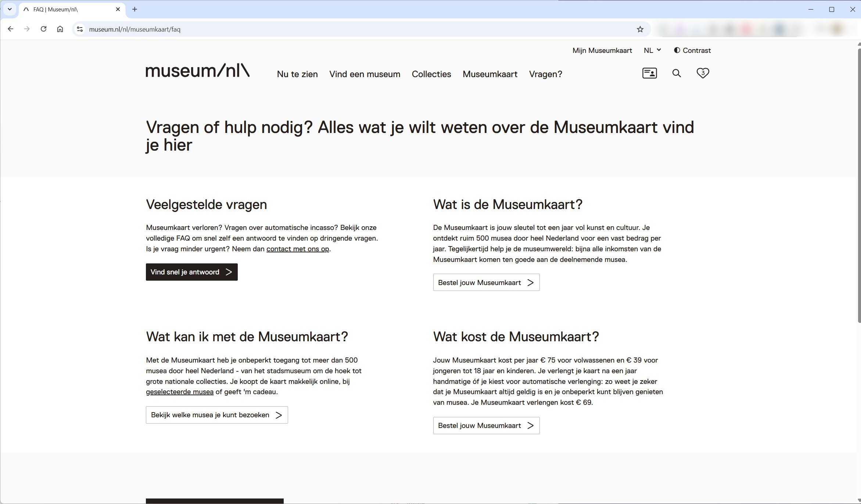Open favorites heart icon showing 3
861x504 pixels.
pos(703,73)
